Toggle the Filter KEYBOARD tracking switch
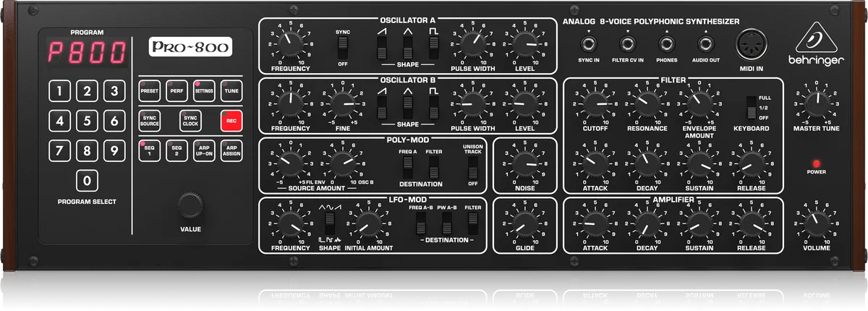Image resolution: width=868 pixels, height=311 pixels. (x=751, y=107)
